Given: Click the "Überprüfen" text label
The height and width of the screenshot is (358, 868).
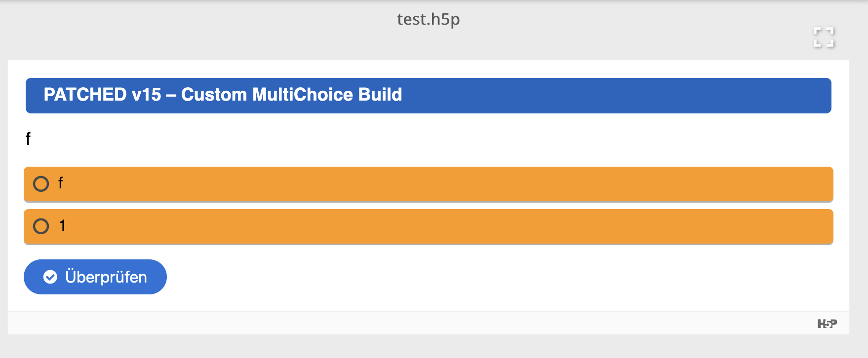Looking at the screenshot, I should (x=106, y=277).
